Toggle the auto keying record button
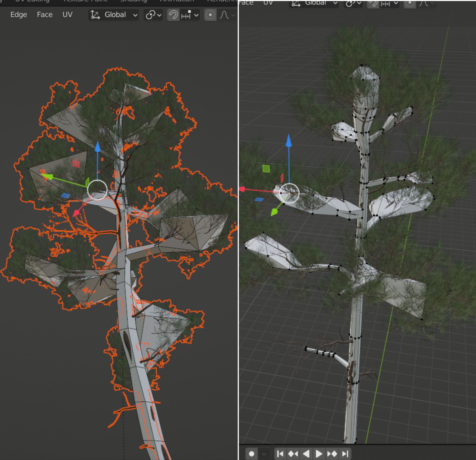The height and width of the screenshot is (460, 476). pos(252,454)
